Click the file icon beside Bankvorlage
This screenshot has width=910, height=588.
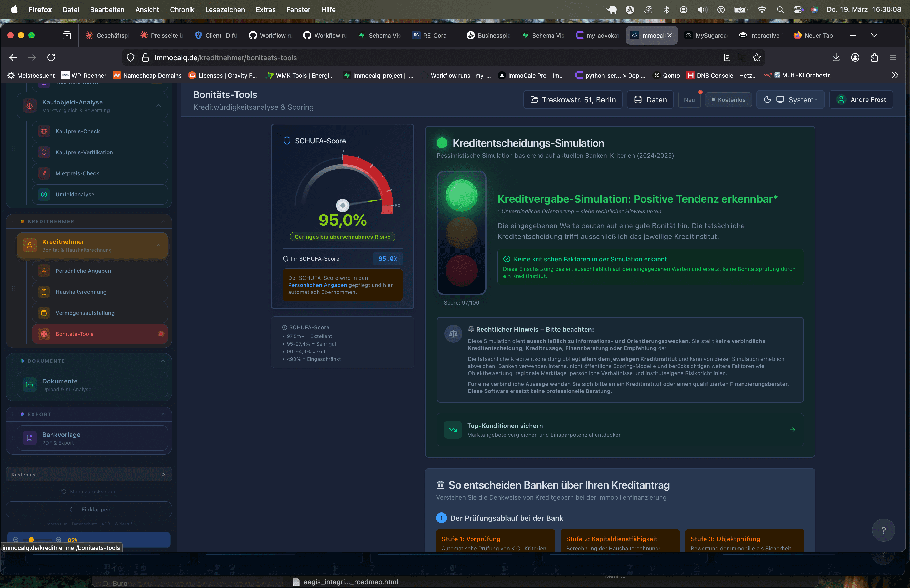coord(29,438)
